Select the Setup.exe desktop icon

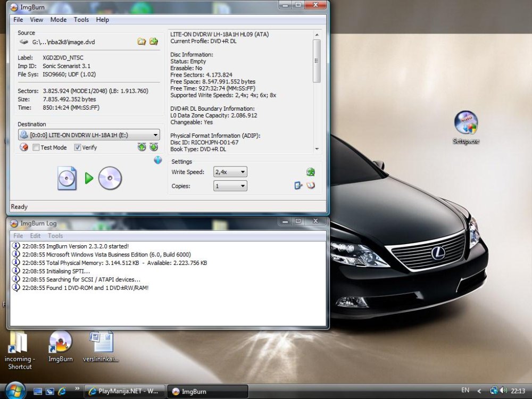point(466,127)
